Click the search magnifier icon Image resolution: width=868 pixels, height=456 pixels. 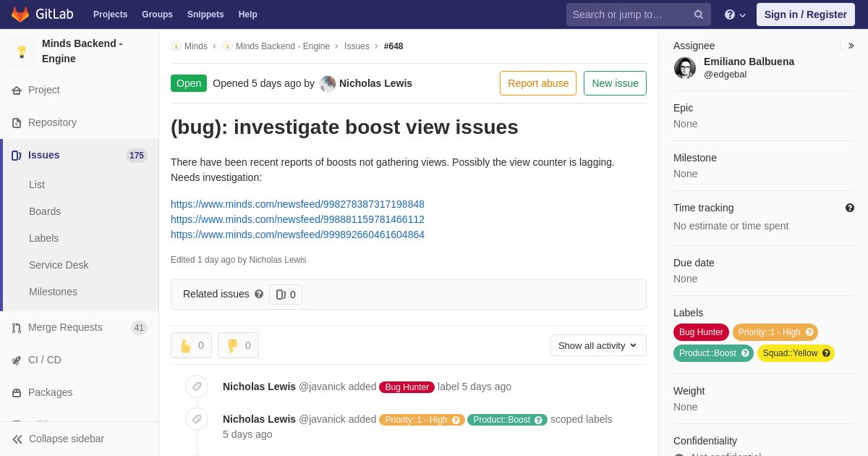click(699, 14)
